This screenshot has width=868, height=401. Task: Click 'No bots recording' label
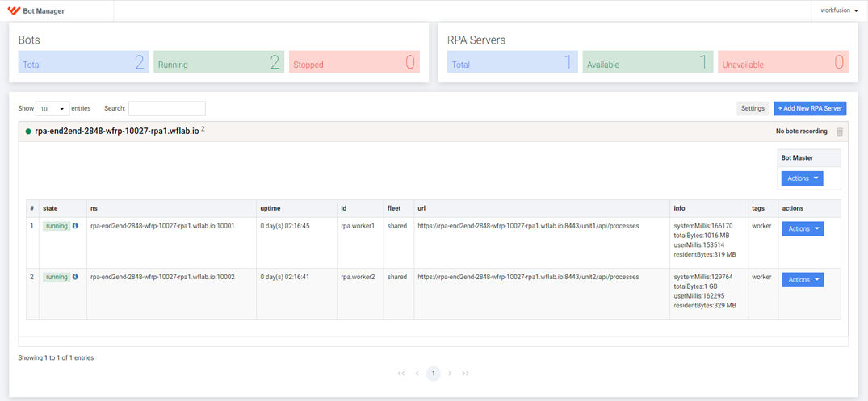802,132
